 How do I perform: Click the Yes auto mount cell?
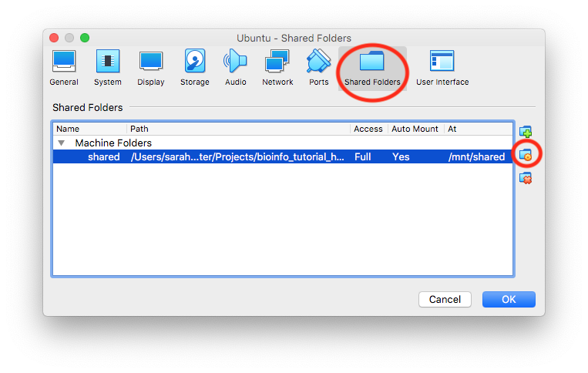pyautogui.click(x=401, y=156)
